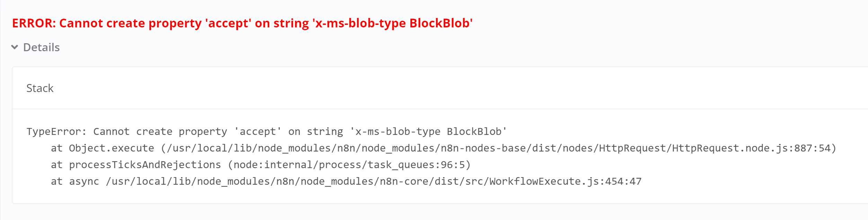Click the 'at Object.execute' stack line
This screenshot has height=220, width=868.
pos(443,148)
